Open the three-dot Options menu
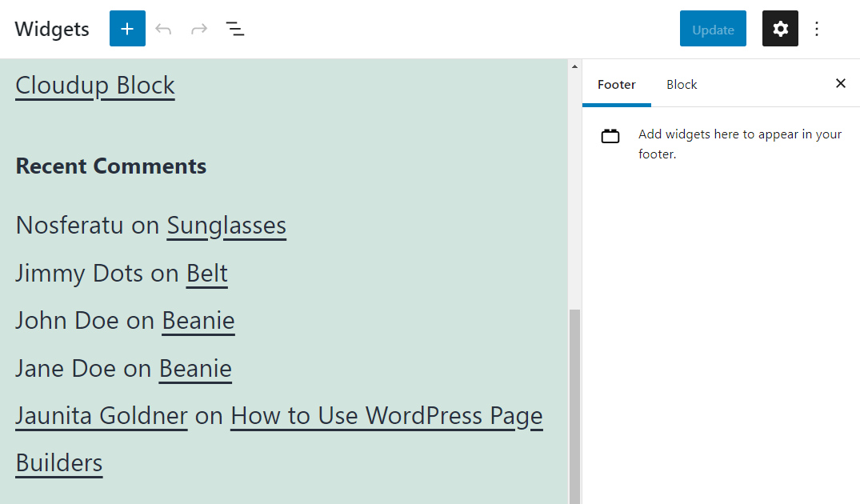Screen dimensions: 860x504 tap(817, 30)
